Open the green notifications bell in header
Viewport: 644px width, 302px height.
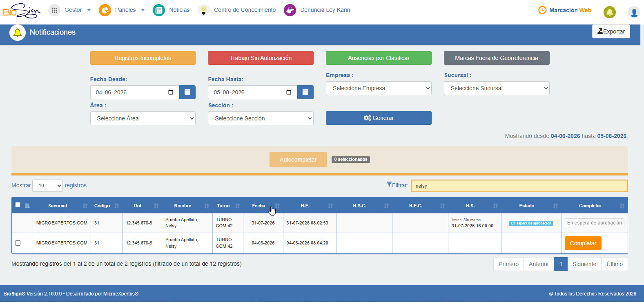610,12
